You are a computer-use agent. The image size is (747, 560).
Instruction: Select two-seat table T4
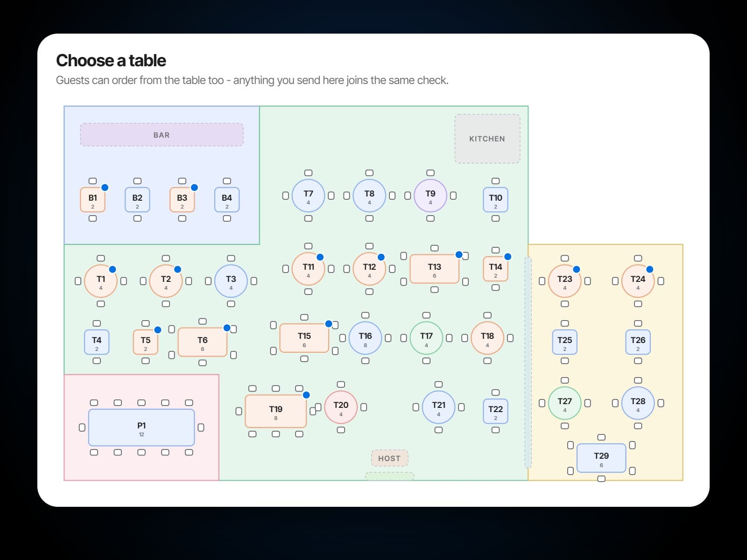tap(97, 342)
